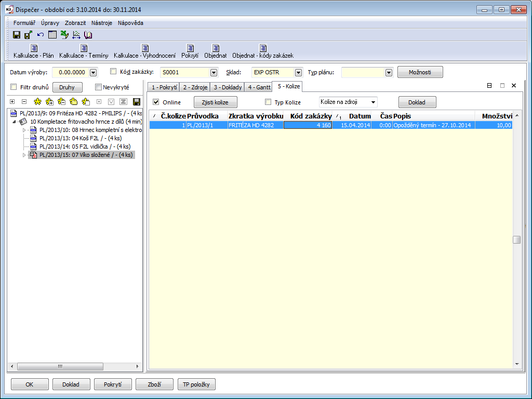Click the floppy save icon above the tree

click(x=137, y=101)
